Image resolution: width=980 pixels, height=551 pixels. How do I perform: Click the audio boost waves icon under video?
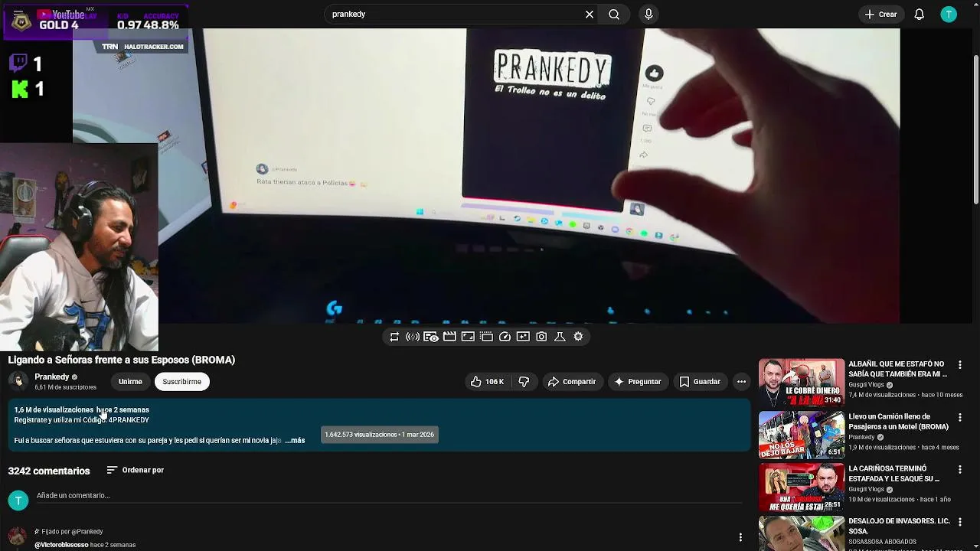413,337
